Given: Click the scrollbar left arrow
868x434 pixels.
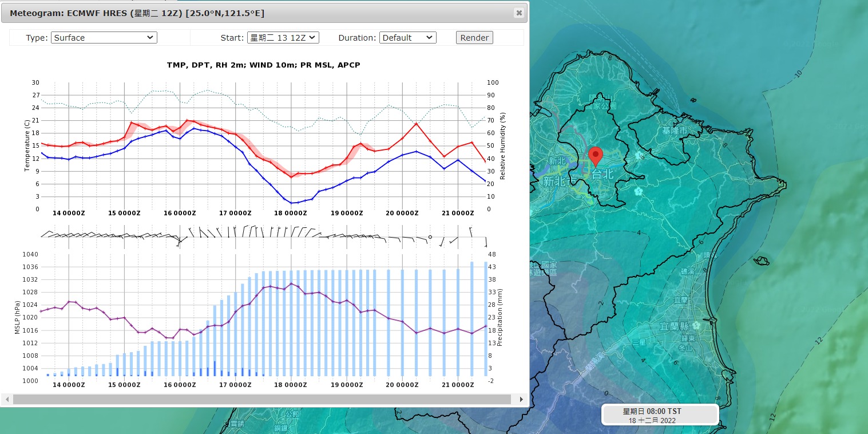Looking at the screenshot, I should point(6,399).
